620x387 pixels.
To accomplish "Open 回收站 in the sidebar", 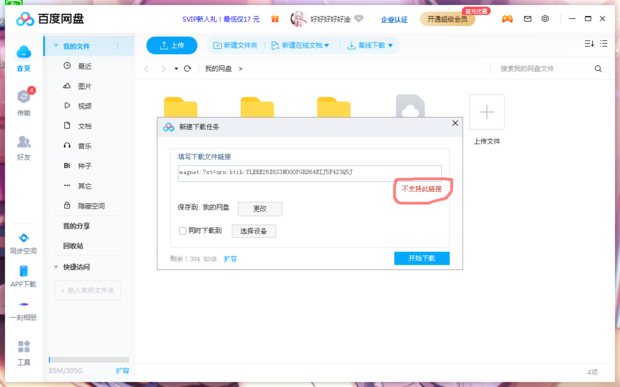I will point(73,246).
